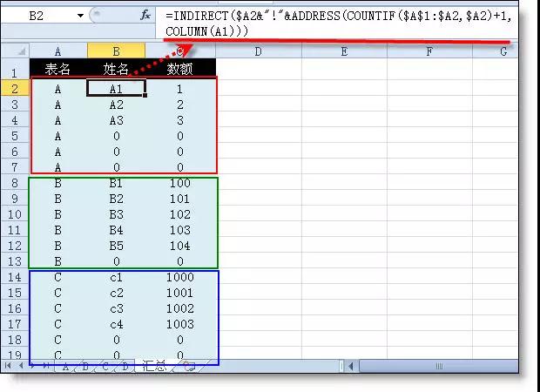Select the cell with value 103

(x=179, y=230)
